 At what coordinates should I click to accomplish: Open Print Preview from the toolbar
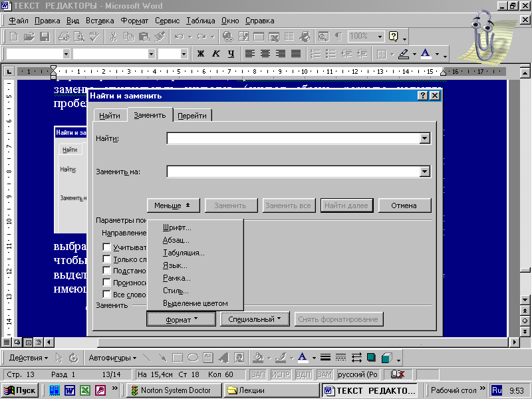pyautogui.click(x=79, y=37)
